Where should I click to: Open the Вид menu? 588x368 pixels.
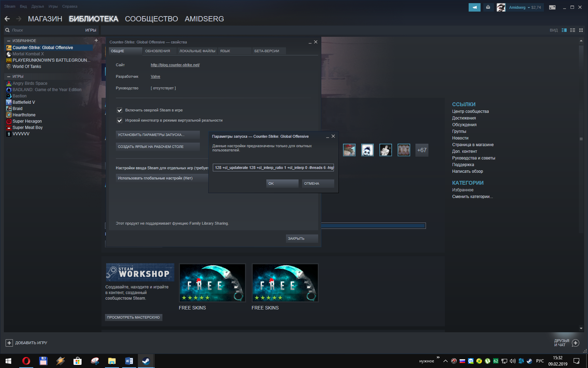click(23, 6)
